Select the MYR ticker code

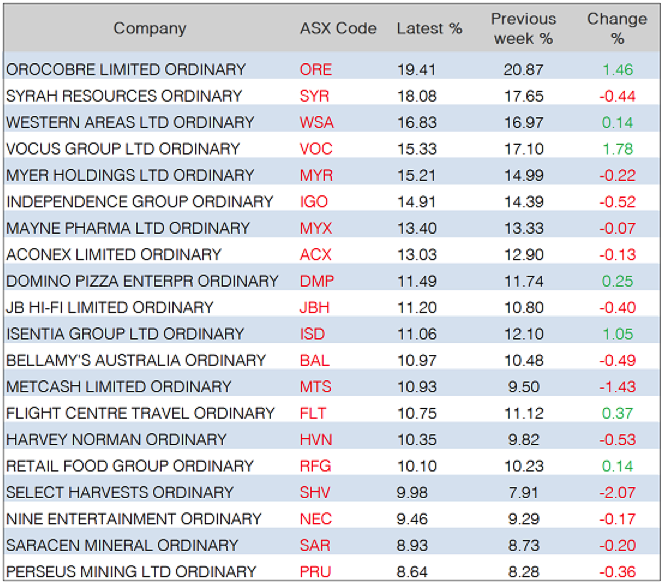pyautogui.click(x=316, y=175)
